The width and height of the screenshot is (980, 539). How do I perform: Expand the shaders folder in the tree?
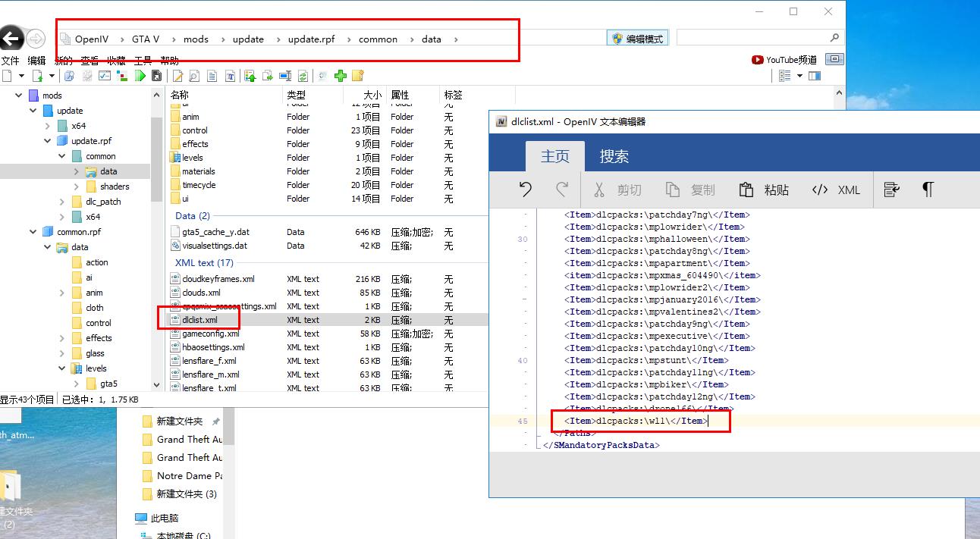pos(77,186)
